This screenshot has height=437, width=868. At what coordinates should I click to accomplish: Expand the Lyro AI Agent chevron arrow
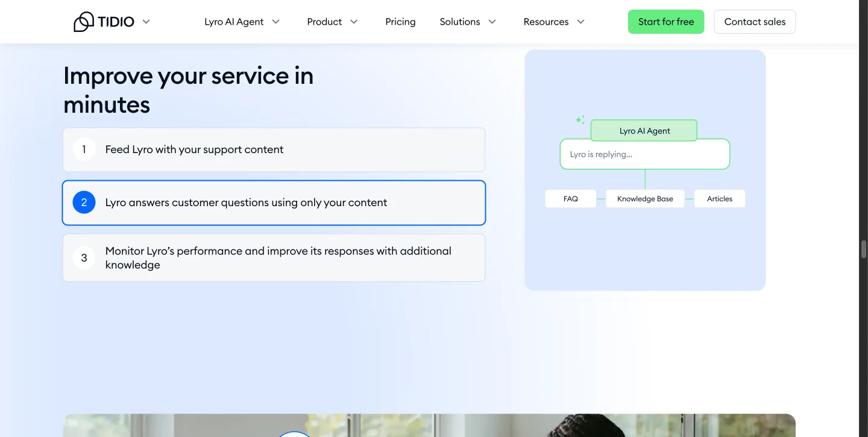tap(276, 22)
